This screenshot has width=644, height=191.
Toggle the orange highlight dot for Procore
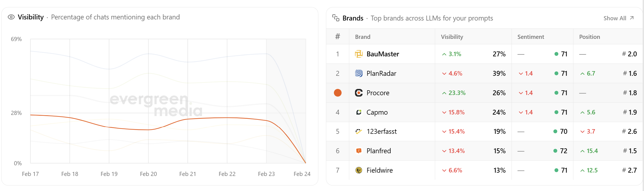click(x=337, y=93)
